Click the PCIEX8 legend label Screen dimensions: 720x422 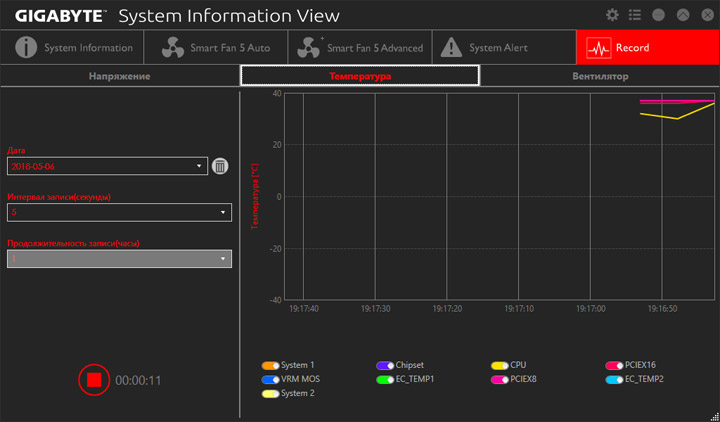tap(523, 379)
